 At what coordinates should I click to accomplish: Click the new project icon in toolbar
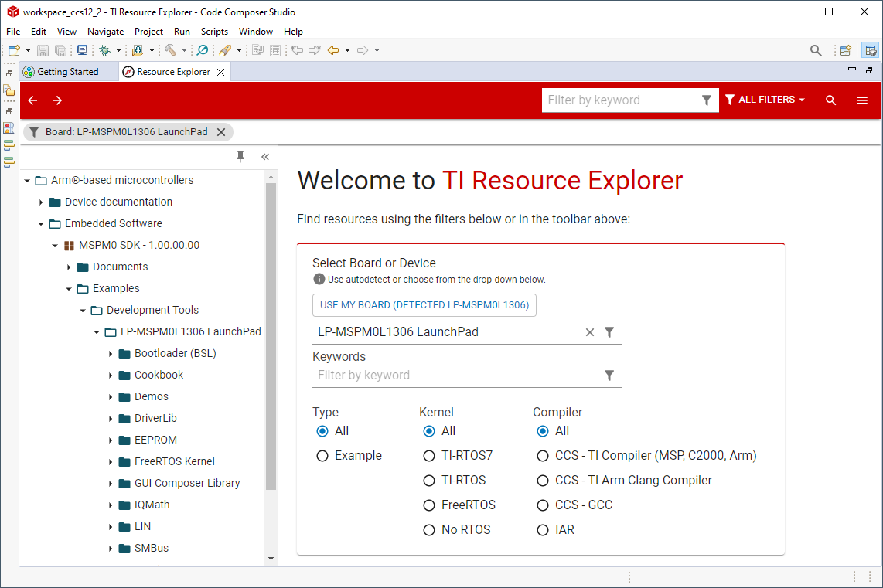point(14,50)
